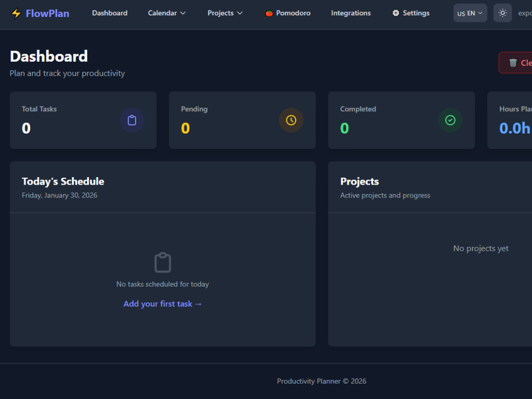532x399 pixels.
Task: Click the Plan and track your productivity subtitle
Action: pyautogui.click(x=67, y=73)
